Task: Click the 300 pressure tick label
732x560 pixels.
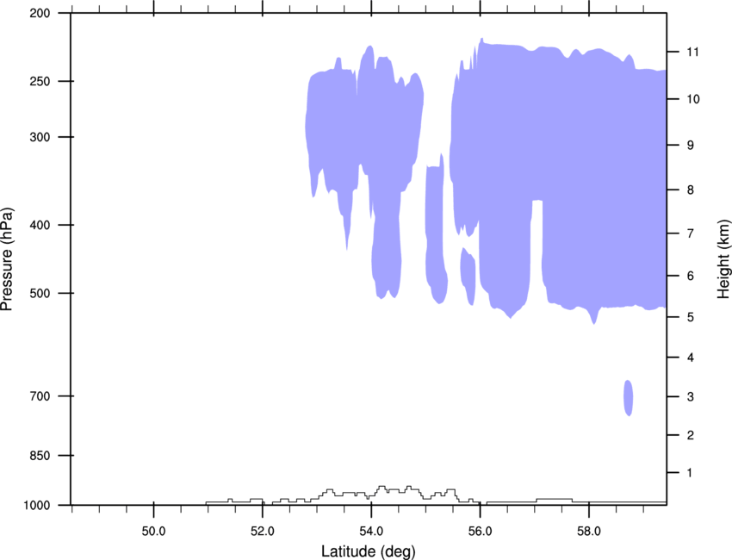Action: [40, 137]
